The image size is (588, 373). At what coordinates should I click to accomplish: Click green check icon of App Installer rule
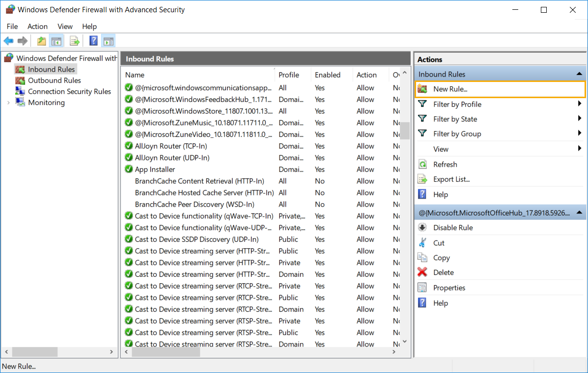click(x=129, y=169)
